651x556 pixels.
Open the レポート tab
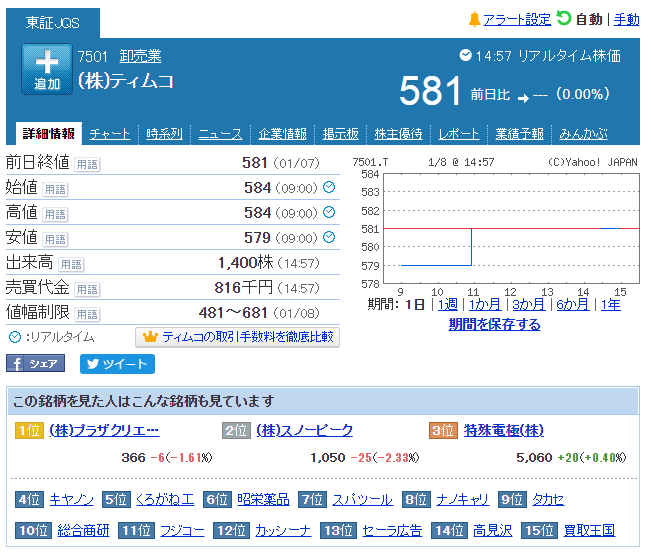(459, 134)
